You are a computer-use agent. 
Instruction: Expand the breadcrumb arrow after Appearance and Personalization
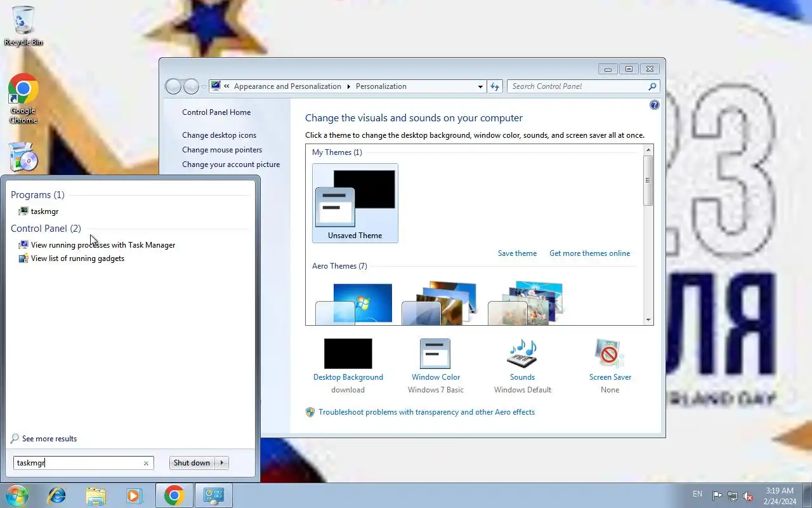tap(348, 86)
